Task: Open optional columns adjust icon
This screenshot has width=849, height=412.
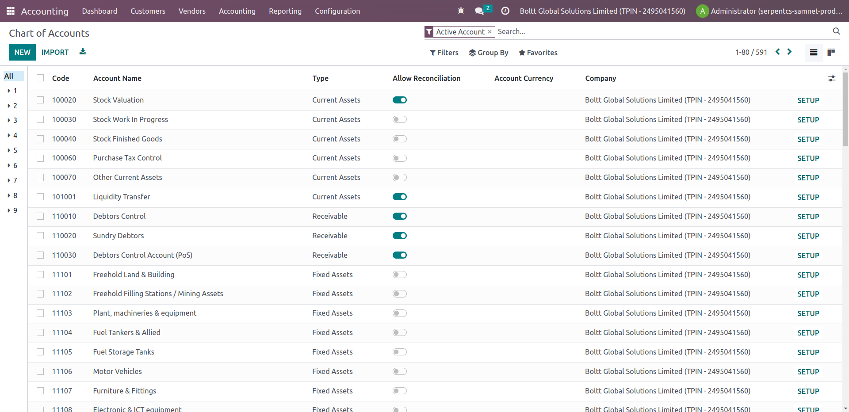Action: click(832, 79)
